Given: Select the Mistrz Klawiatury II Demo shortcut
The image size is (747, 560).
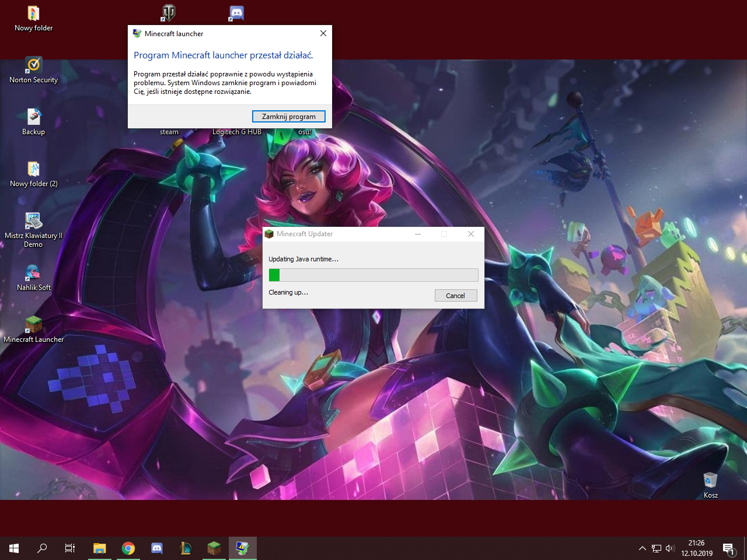Looking at the screenshot, I should point(33,230).
